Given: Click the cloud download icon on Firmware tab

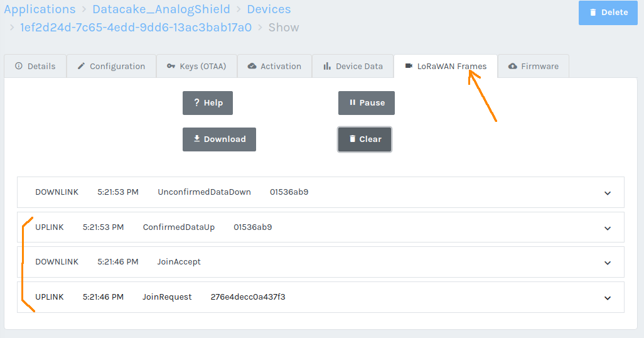Looking at the screenshot, I should pos(513,66).
